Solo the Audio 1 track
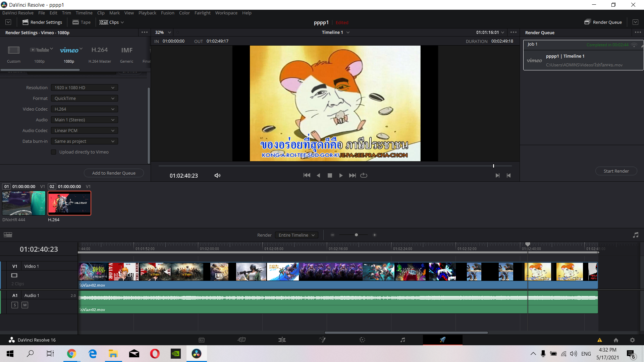 (x=15, y=305)
